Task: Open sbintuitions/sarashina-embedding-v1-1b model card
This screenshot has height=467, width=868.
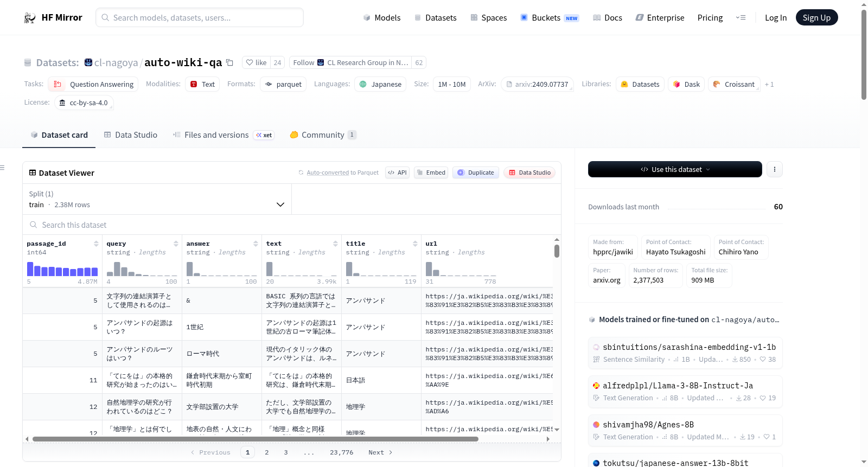Action: [x=685, y=353]
